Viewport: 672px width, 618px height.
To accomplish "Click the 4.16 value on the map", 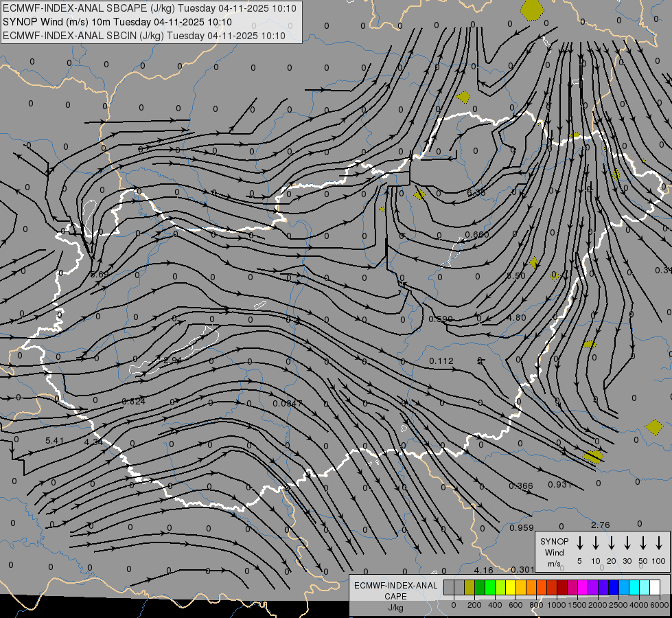I will coord(483,571).
